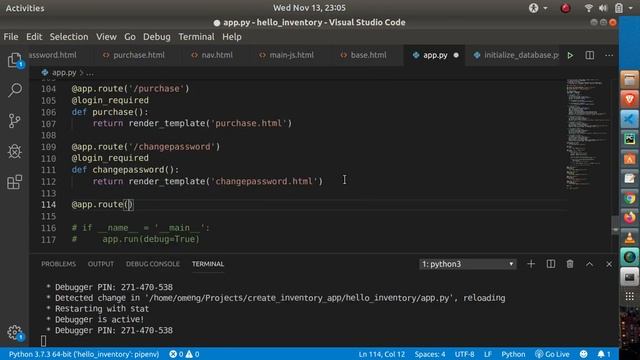Open the Manage gear at bottom left
Viewport: 640px width, 360px height.
(x=15, y=333)
